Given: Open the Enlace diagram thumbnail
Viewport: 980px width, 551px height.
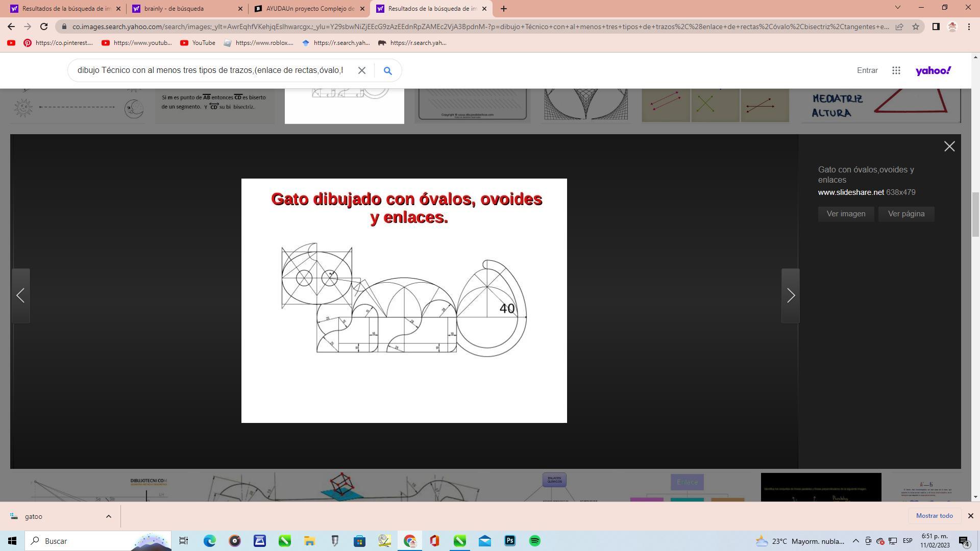Looking at the screenshot, I should pyautogui.click(x=687, y=487).
